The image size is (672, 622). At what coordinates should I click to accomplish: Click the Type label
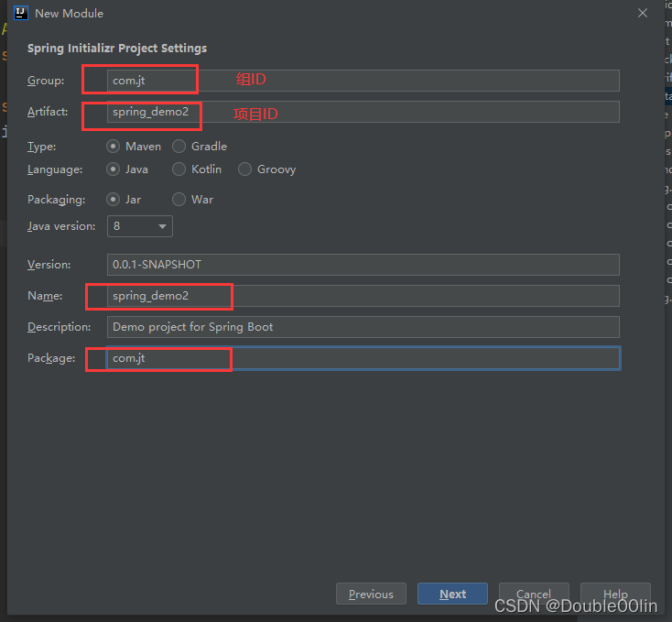tap(41, 147)
